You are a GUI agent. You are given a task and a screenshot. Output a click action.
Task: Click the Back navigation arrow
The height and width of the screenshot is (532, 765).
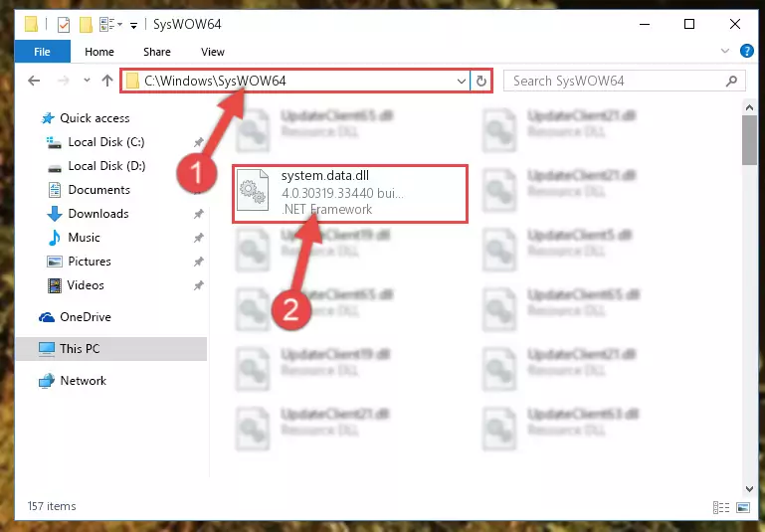pyautogui.click(x=34, y=81)
